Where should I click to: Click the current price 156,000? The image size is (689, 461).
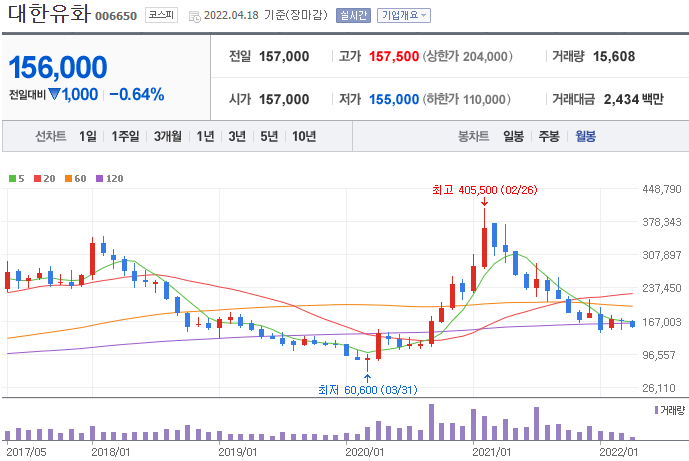(58, 67)
